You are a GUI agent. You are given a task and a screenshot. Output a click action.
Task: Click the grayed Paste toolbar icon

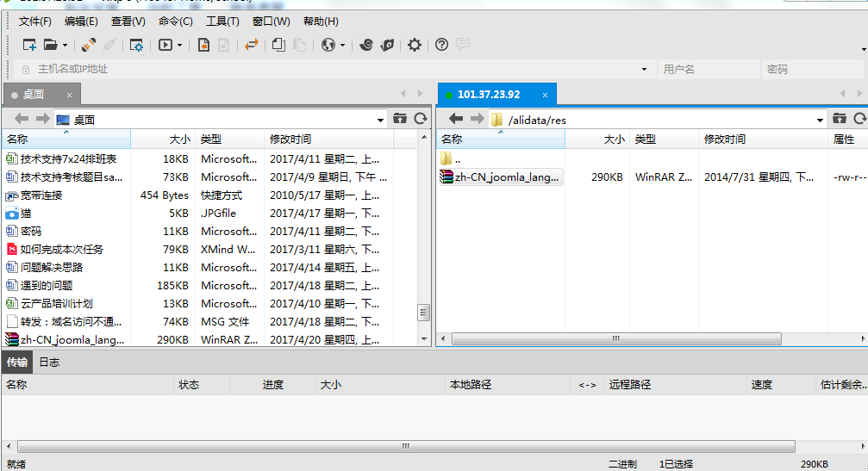[x=299, y=45]
